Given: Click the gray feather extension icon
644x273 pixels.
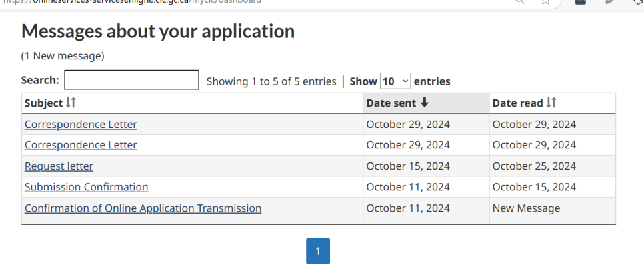Looking at the screenshot, I should pos(610,1).
